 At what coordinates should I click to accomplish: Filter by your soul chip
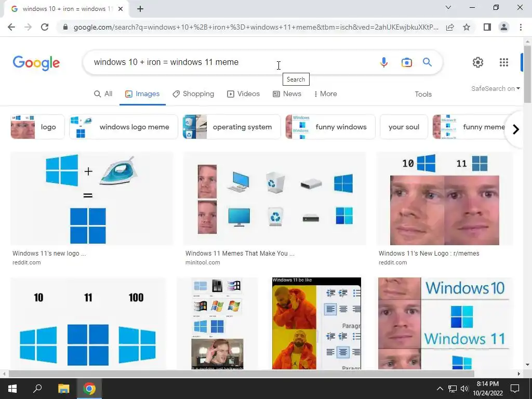coord(404,127)
